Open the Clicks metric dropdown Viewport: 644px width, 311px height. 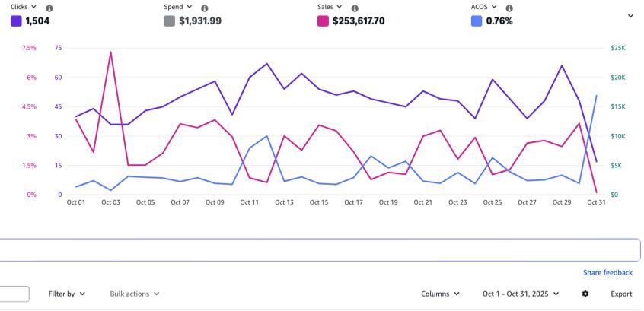23,7
